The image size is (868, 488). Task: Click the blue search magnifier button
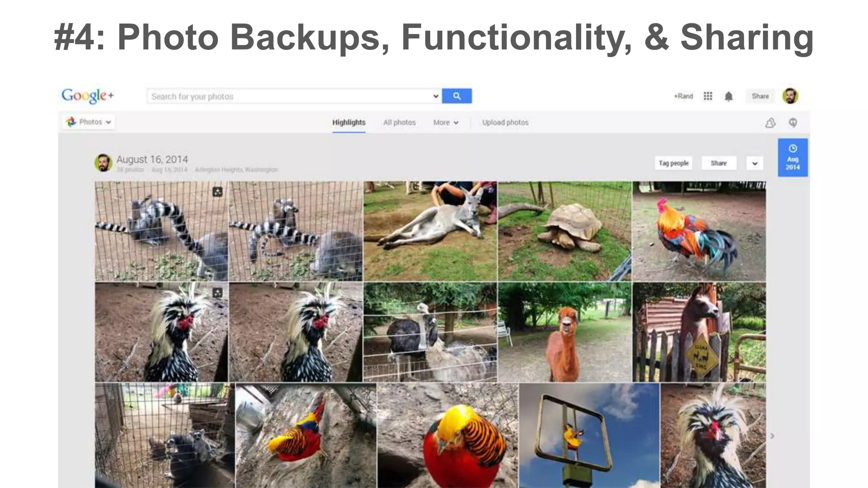point(456,96)
